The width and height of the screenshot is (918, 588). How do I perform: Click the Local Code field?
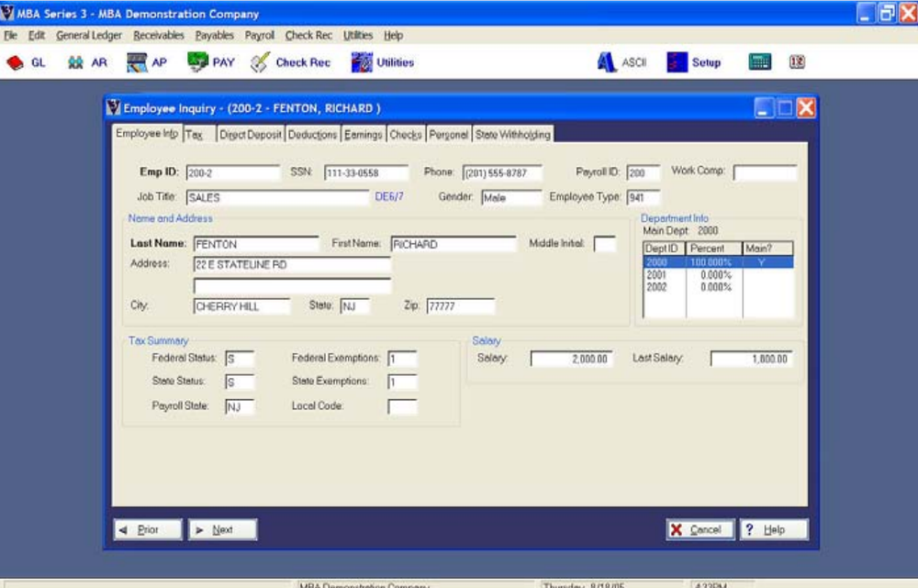coord(402,406)
